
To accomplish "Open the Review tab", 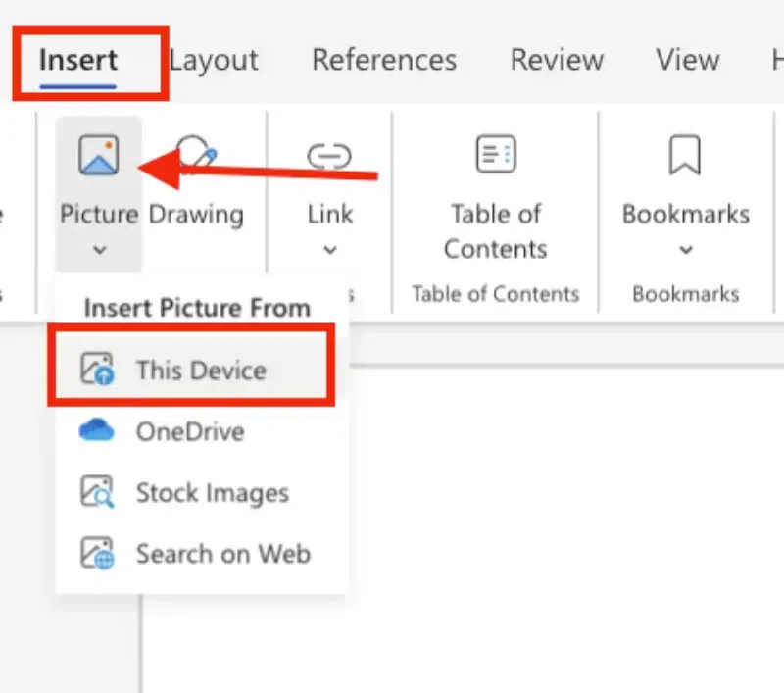I will (555, 60).
